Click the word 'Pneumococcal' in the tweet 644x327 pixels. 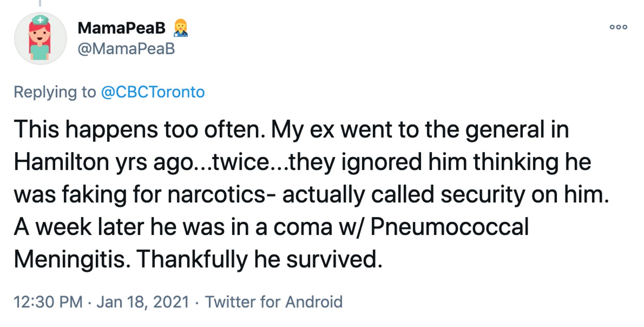pyautogui.click(x=449, y=226)
